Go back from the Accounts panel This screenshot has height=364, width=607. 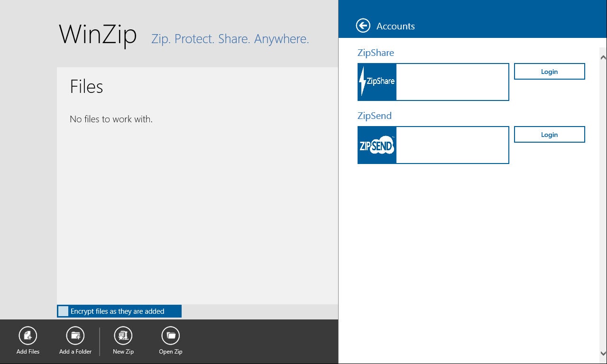click(363, 26)
